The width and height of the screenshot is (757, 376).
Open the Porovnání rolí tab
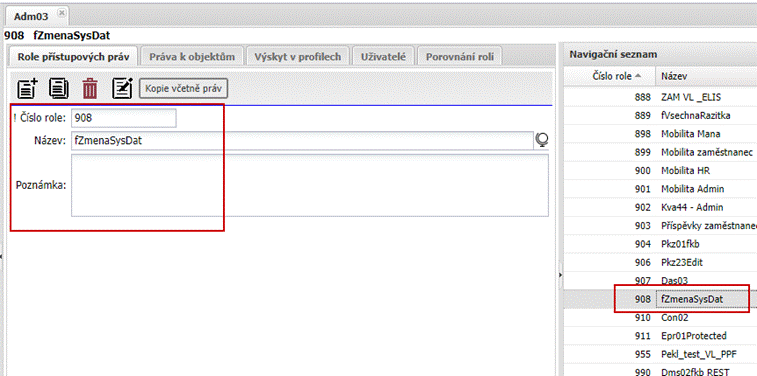pos(460,56)
